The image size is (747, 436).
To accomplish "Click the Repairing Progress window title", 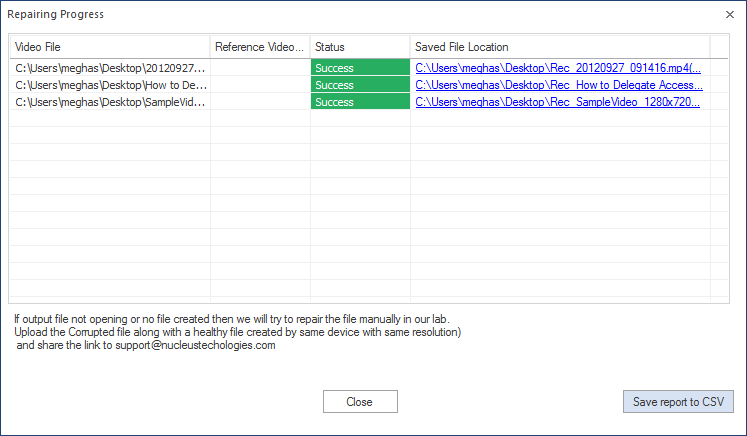I will pos(55,14).
